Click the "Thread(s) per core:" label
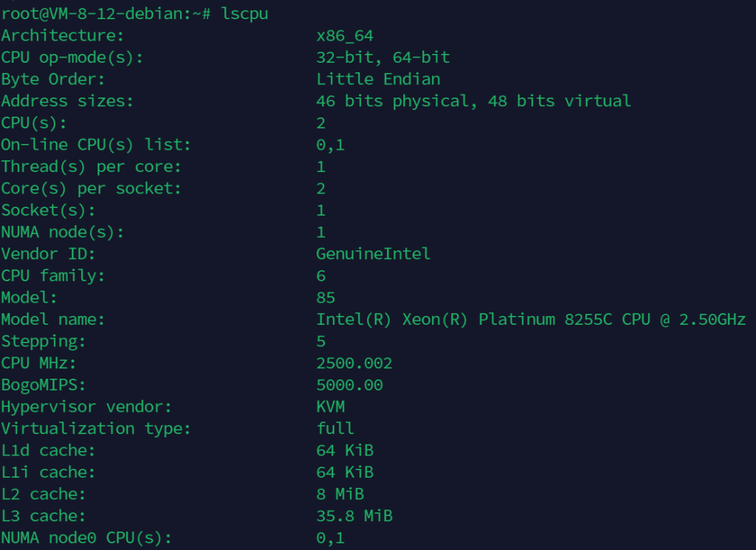756x550 pixels. (x=91, y=167)
